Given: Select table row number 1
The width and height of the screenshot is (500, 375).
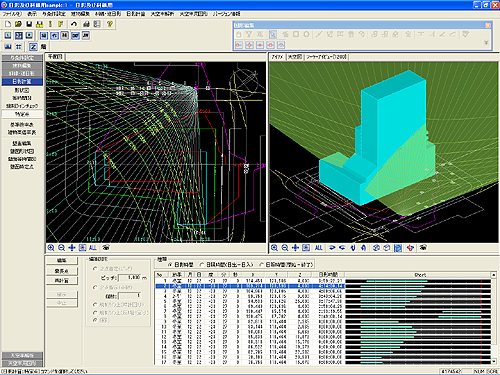Looking at the screenshot, I should (x=250, y=281).
